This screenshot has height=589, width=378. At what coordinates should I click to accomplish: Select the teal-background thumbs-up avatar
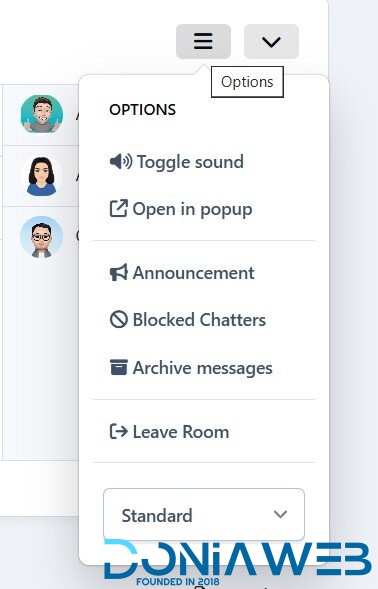click(42, 114)
